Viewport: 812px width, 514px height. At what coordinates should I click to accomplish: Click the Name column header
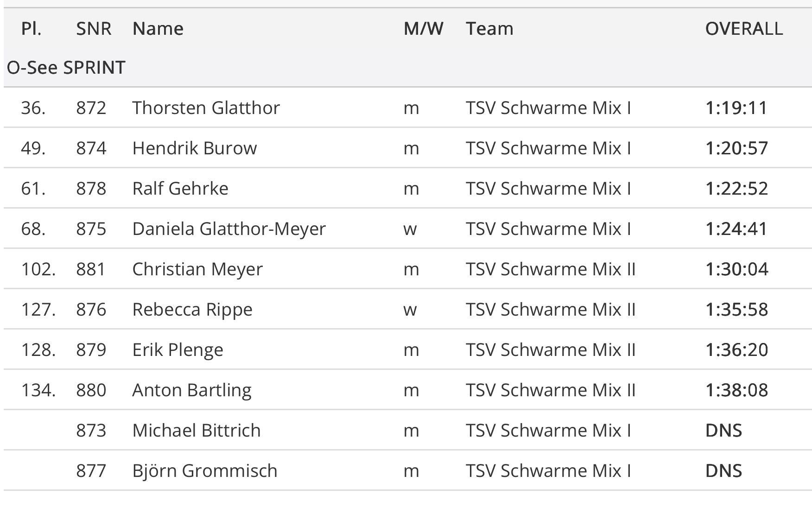pyautogui.click(x=158, y=29)
